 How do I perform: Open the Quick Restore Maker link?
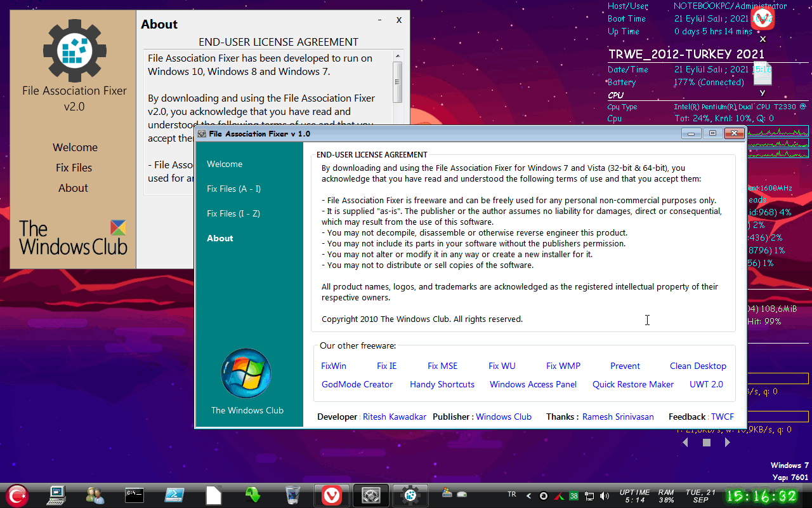tap(633, 384)
